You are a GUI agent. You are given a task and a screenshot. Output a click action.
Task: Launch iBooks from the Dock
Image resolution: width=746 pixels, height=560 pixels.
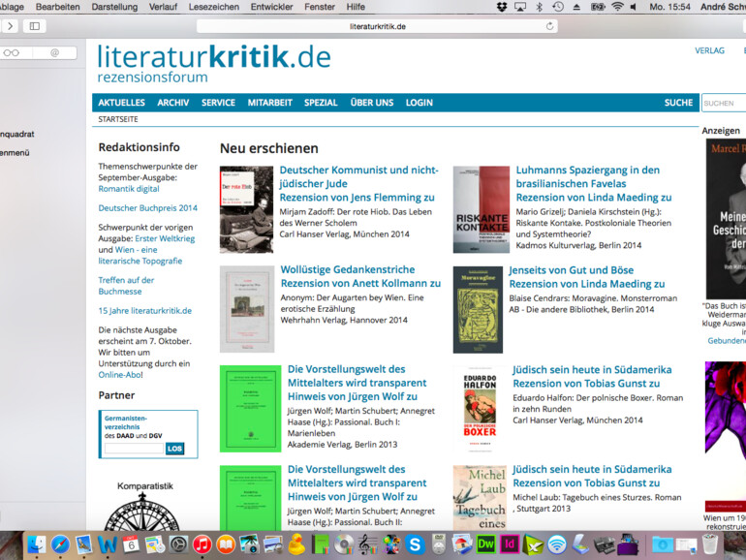226,544
